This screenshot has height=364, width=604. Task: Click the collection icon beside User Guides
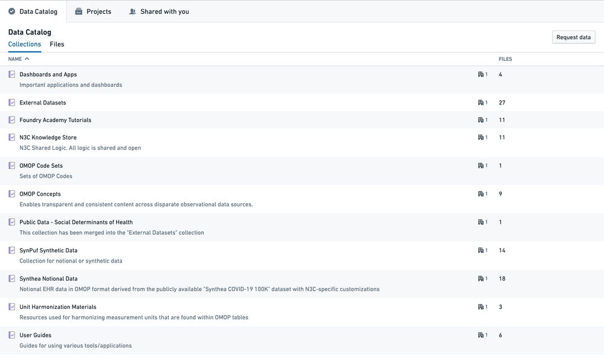click(x=12, y=335)
